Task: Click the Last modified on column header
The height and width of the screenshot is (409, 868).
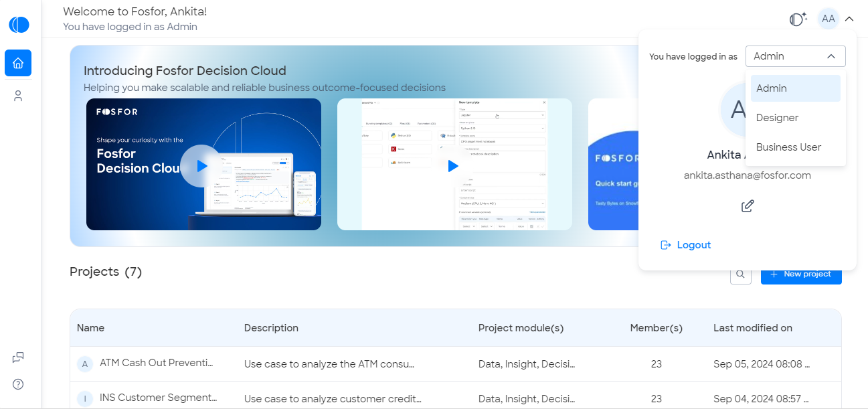Action: click(753, 328)
